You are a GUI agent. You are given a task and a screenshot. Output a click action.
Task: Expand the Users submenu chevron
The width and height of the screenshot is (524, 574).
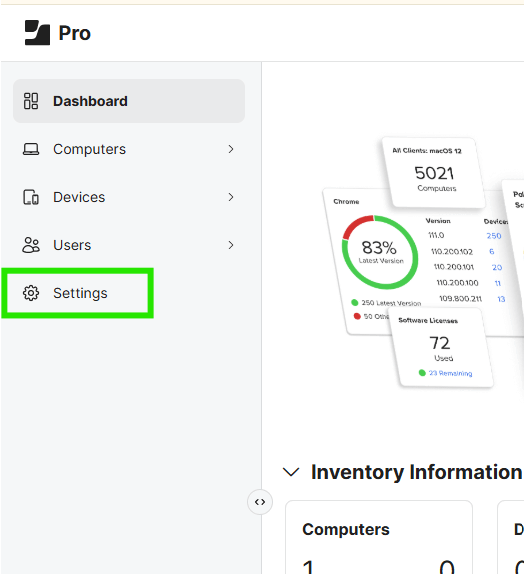[231, 245]
